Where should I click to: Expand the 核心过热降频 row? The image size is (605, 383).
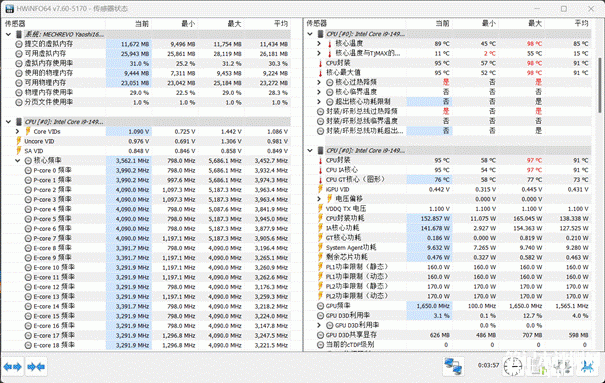pos(319,82)
